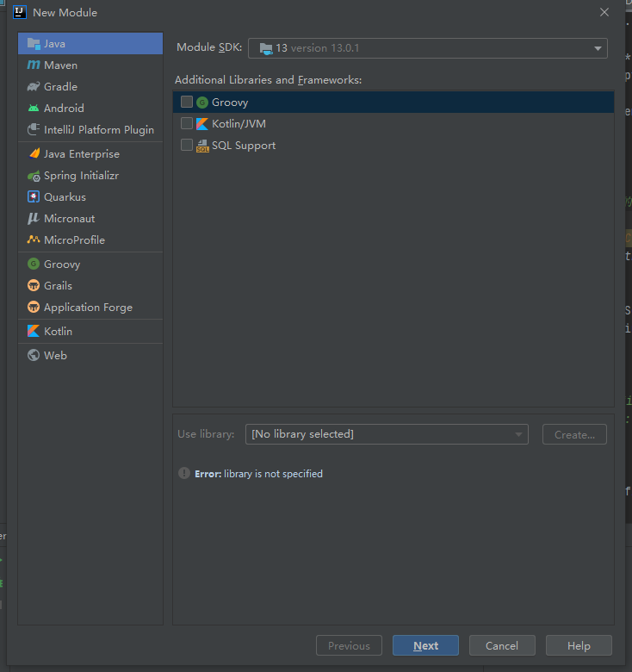Image resolution: width=632 pixels, height=672 pixels.
Task: Click the 'Groovy' text in the frameworks list
Action: 230,103
